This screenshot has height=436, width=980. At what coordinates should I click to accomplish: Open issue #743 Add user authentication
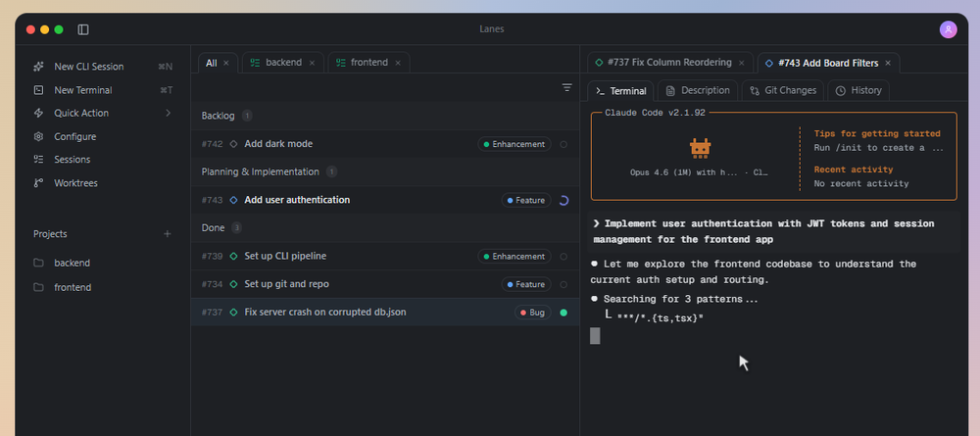pos(385,200)
